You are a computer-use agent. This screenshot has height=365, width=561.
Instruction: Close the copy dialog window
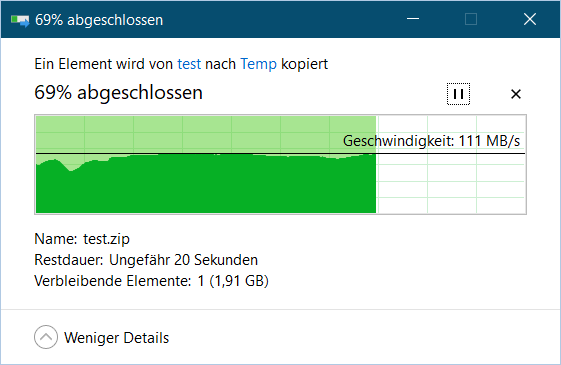tap(530, 19)
